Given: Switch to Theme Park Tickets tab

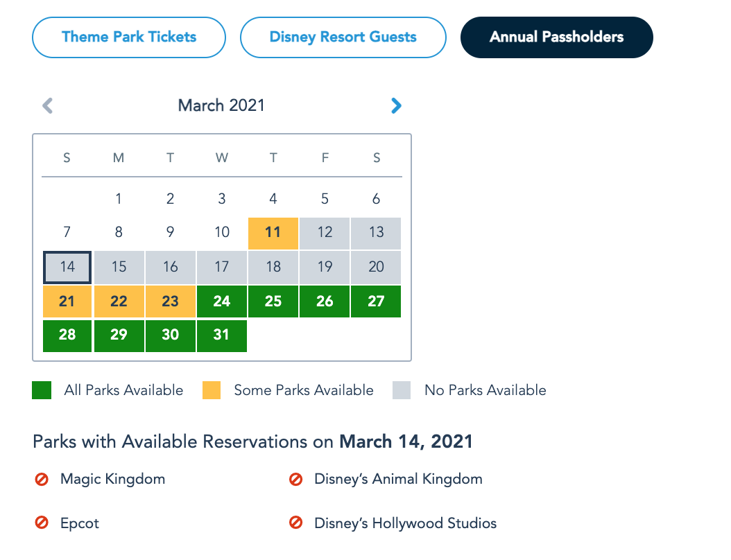Looking at the screenshot, I should pyautogui.click(x=129, y=37).
